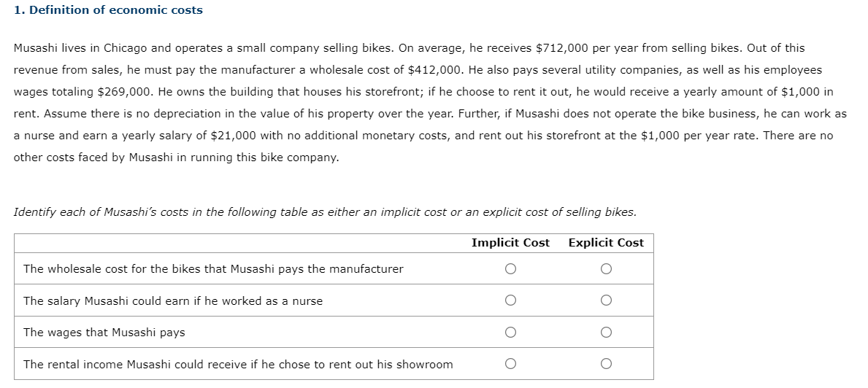Viewport: 868px width, 388px height.
Task: Click the $412,000 wholesale cost figure
Action: (436, 70)
